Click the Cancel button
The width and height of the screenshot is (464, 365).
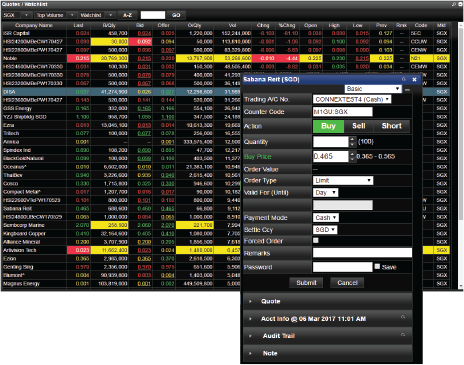coord(347,283)
